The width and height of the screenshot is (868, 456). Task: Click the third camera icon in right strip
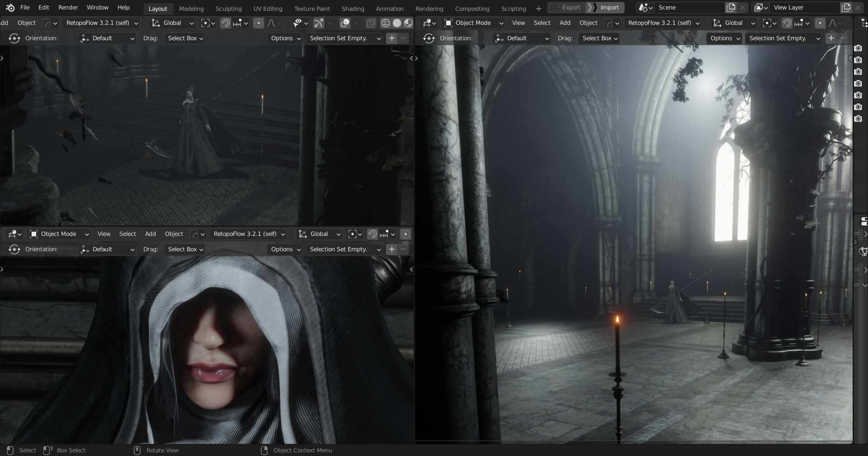tap(858, 72)
